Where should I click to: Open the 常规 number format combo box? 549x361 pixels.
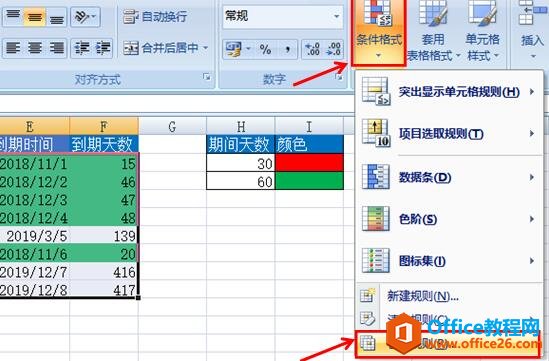283,16
